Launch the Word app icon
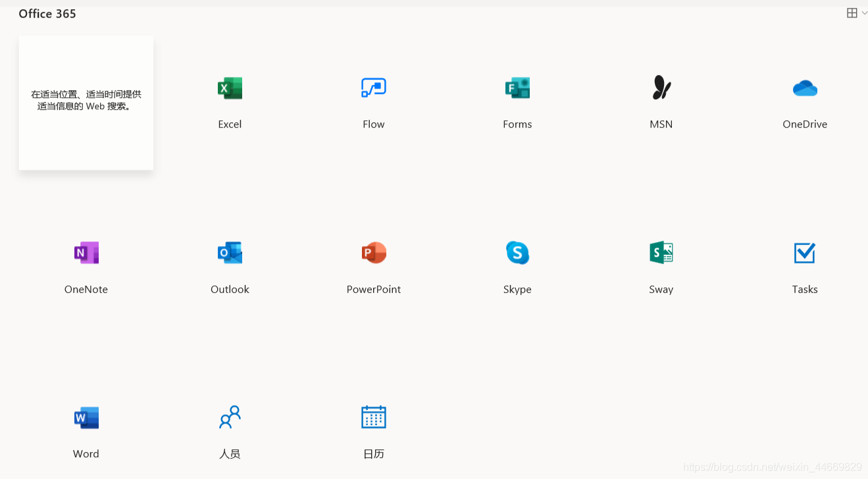Screen dimensions: 868x479 pos(86,418)
